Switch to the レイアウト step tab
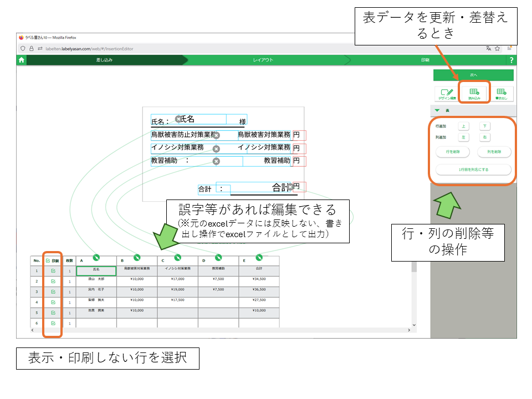The image size is (532, 399). [263, 60]
